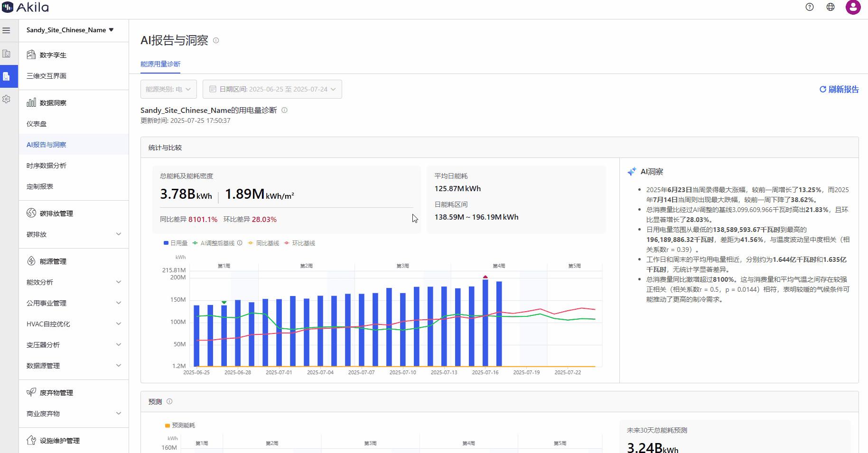868x453 pixels.
Task: Click the 废弃物管理 leaf icon
Action: tap(31, 392)
